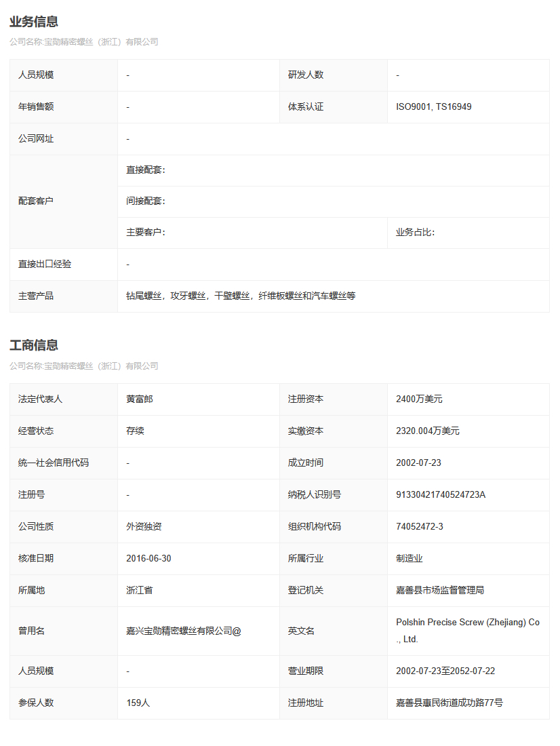Click the 人员规模 label in the 业务信息 table
This screenshot has height=746, width=560.
click(36, 75)
